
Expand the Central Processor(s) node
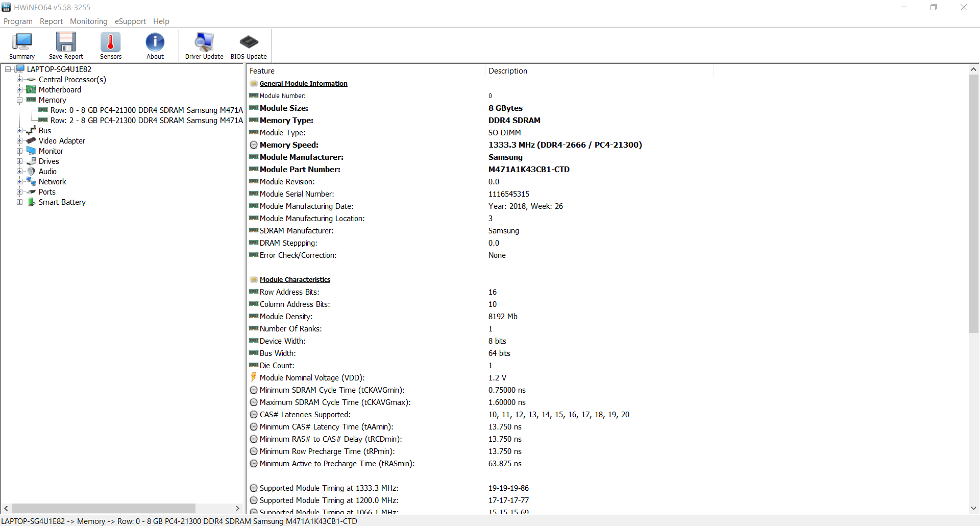tap(19, 79)
